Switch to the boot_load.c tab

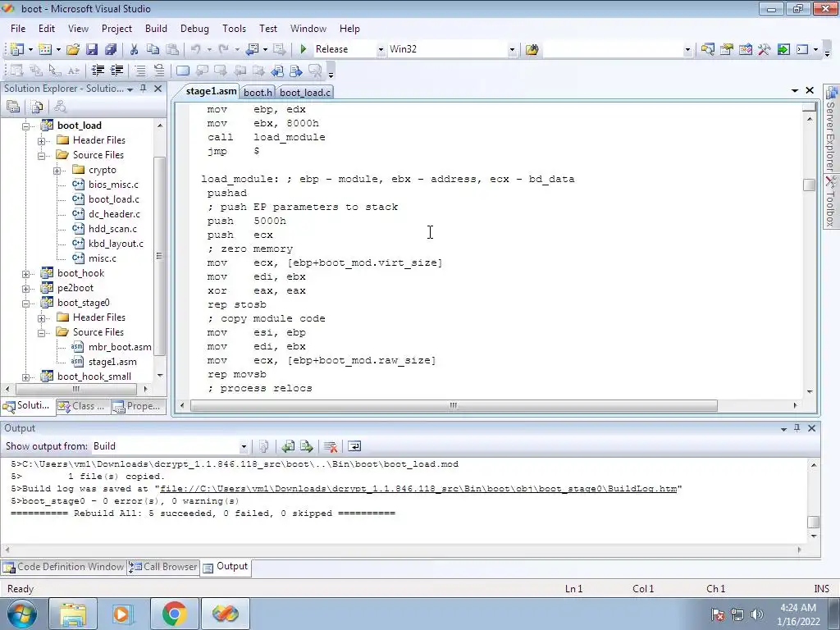[x=305, y=92]
